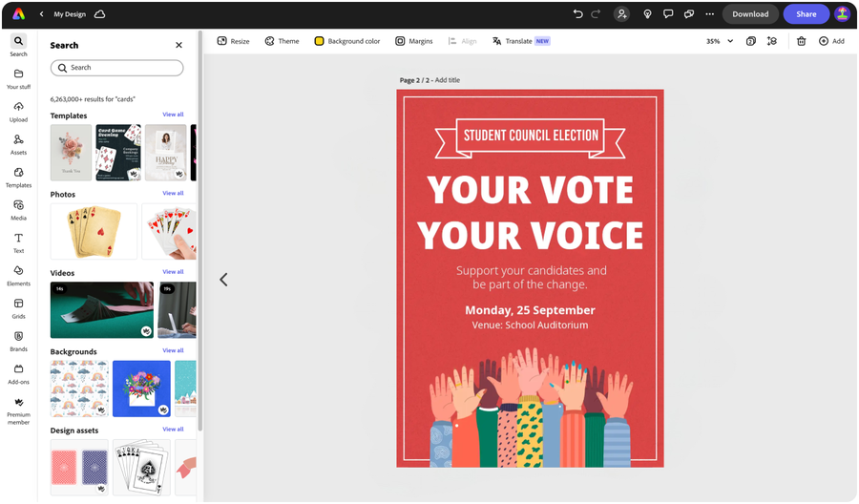859x504 pixels.
Task: Open the comments icon in the top bar
Action: pyautogui.click(x=668, y=14)
